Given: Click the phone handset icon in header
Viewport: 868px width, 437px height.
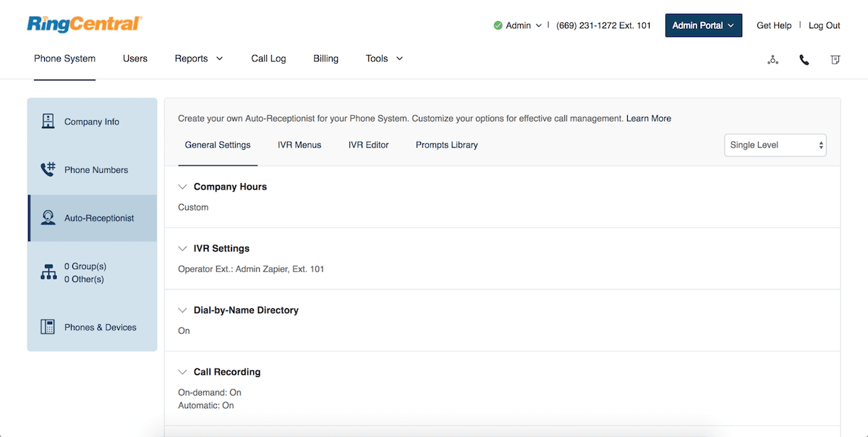Looking at the screenshot, I should tap(804, 60).
